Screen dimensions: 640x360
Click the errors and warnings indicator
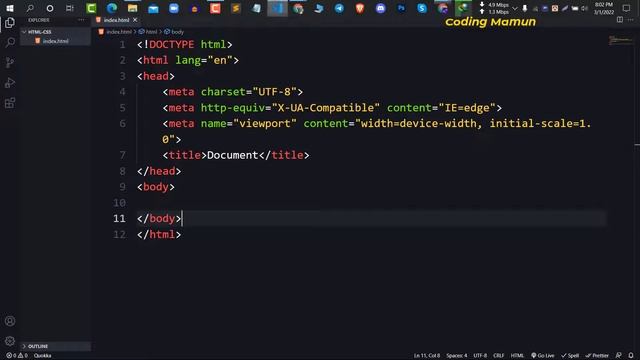pos(17,356)
